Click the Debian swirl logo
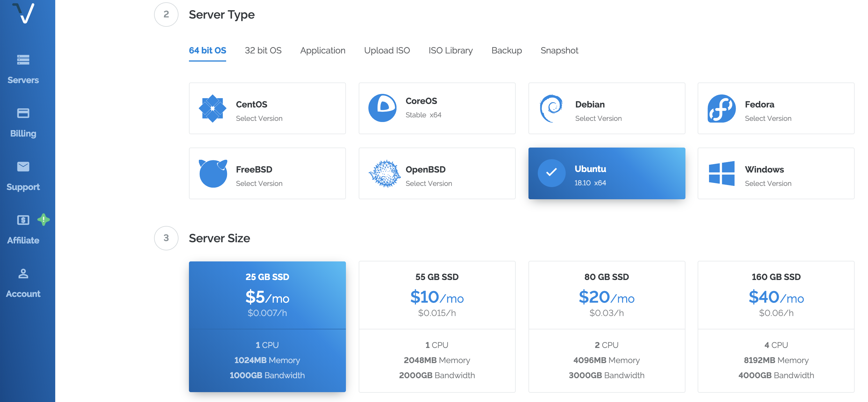The height and width of the screenshot is (402, 868). [551, 108]
